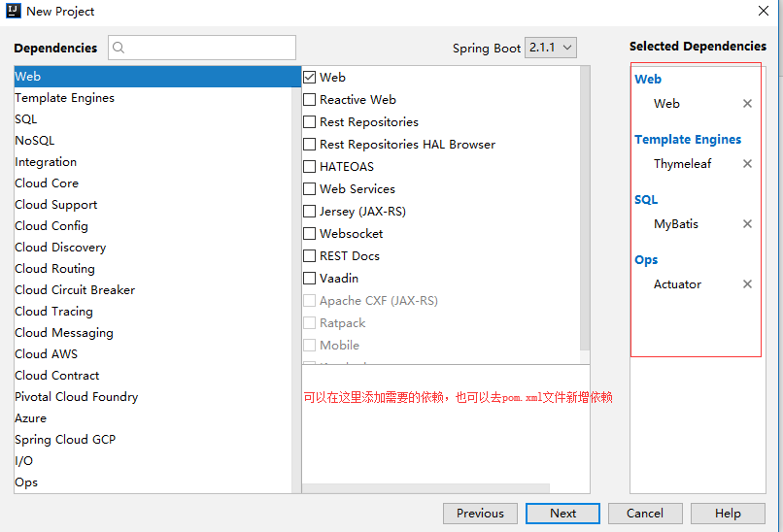Remove MyBatis from selected dependencies
The height and width of the screenshot is (532, 783).
[x=747, y=223]
